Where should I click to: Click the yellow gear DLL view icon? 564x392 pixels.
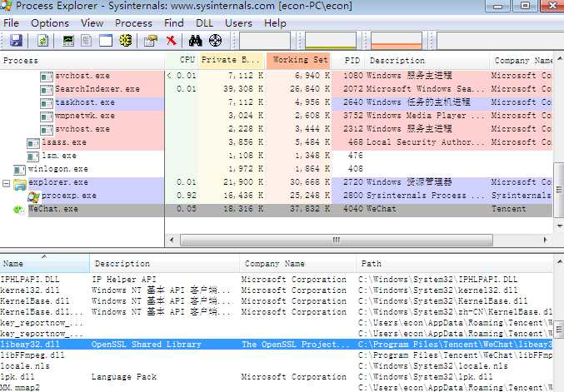(126, 41)
